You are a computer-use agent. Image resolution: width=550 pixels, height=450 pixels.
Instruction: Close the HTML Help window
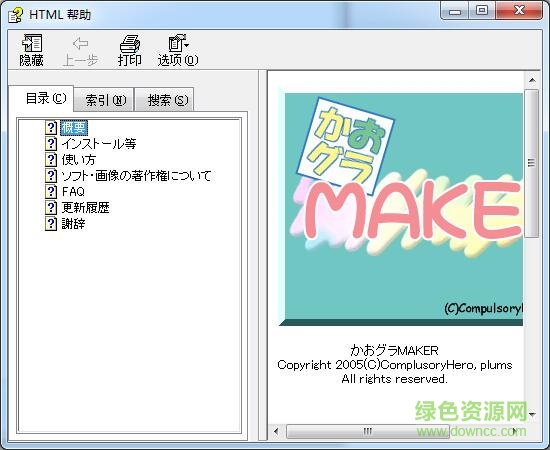pos(519,11)
